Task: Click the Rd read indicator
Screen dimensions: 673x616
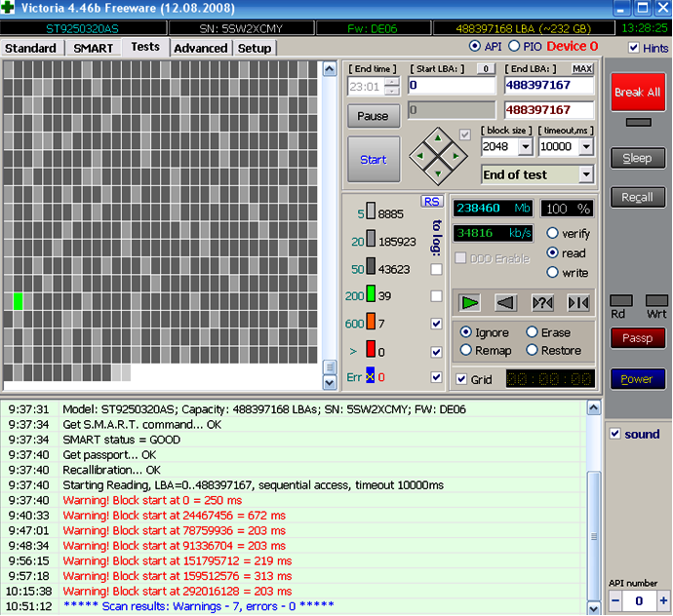Action: 621,301
